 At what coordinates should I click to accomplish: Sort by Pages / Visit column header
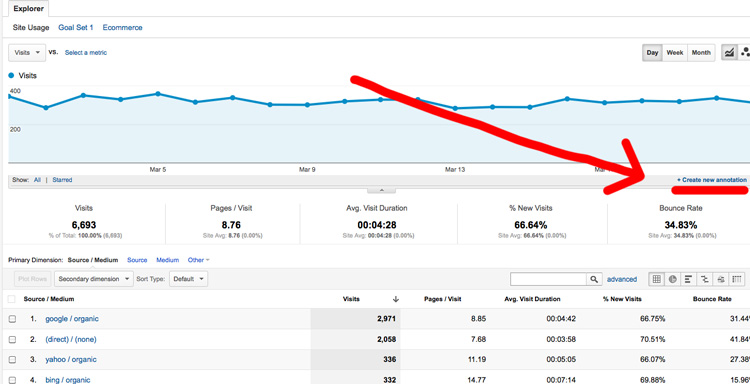pyautogui.click(x=442, y=299)
